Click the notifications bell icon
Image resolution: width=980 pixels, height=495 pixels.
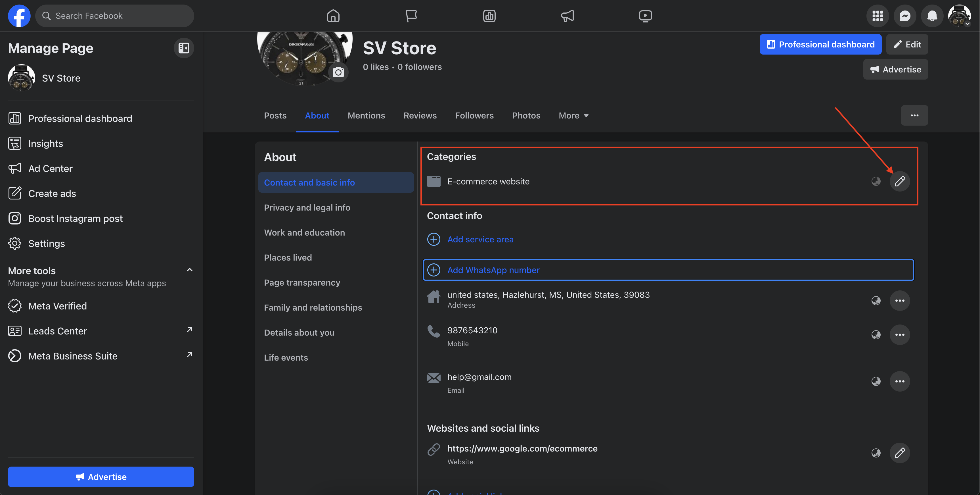[932, 16]
